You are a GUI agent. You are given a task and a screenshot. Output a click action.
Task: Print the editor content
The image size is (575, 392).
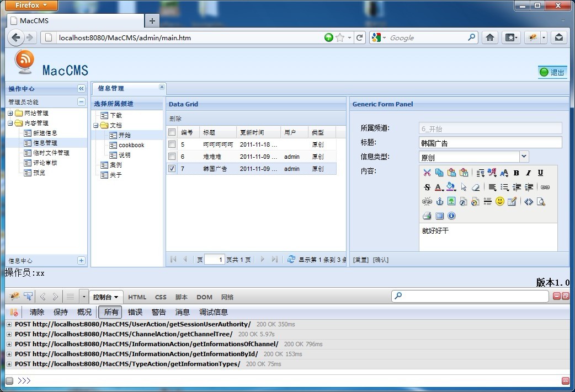click(x=427, y=216)
